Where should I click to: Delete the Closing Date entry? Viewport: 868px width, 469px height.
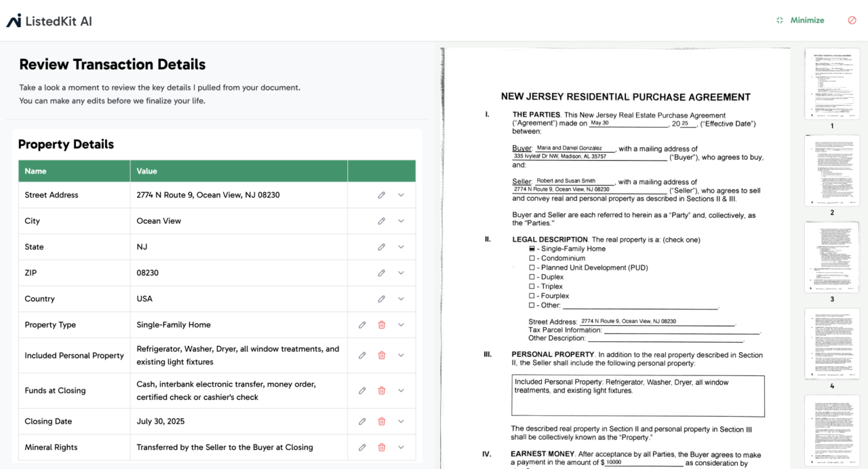click(x=382, y=421)
